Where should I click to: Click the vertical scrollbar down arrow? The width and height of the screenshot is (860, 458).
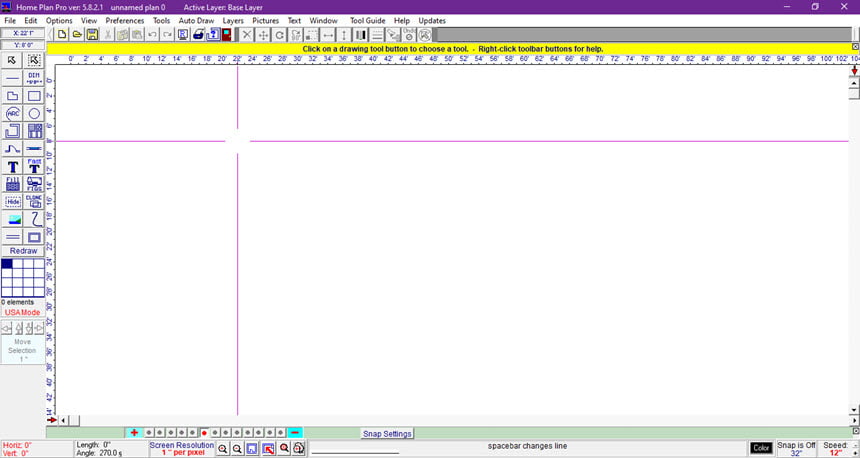(854, 410)
